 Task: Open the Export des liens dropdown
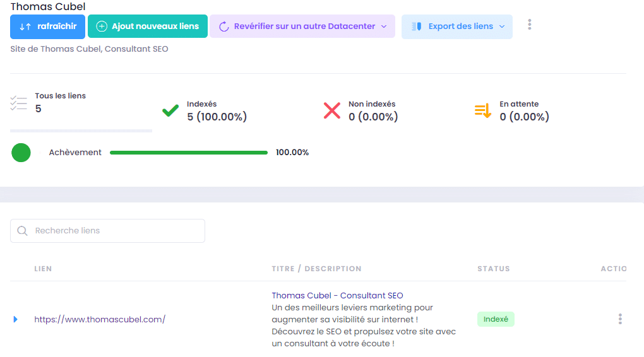(x=456, y=26)
